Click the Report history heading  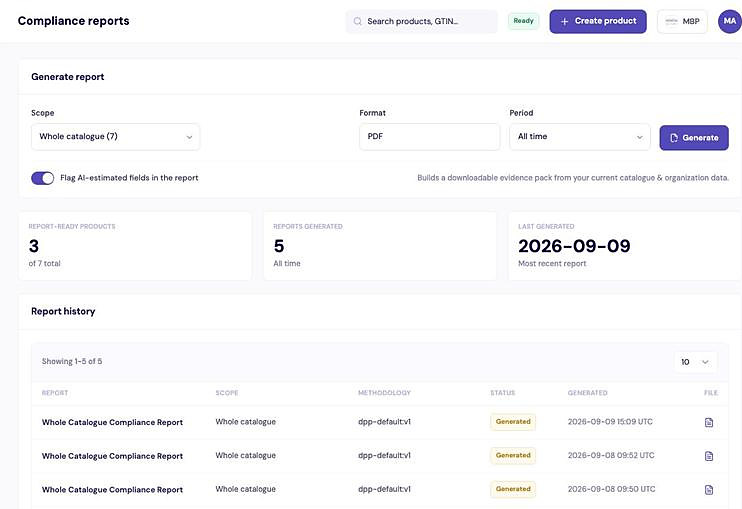63,311
